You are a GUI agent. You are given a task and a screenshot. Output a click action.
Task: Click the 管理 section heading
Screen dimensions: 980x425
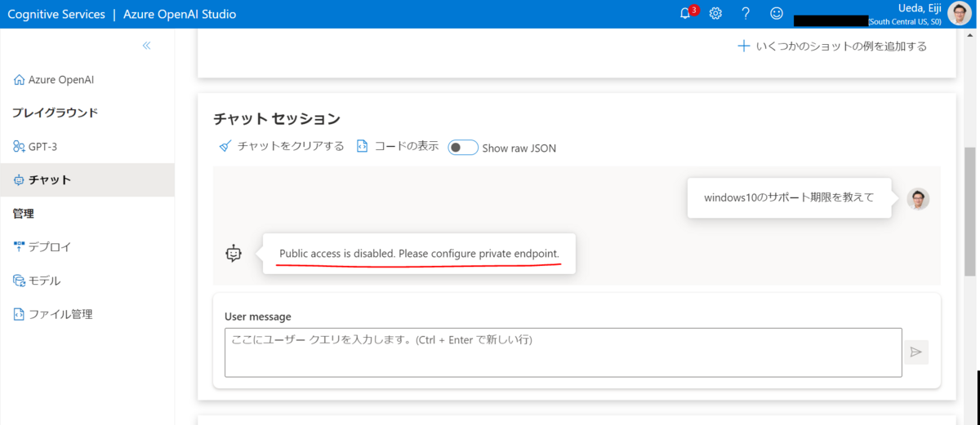(x=23, y=214)
